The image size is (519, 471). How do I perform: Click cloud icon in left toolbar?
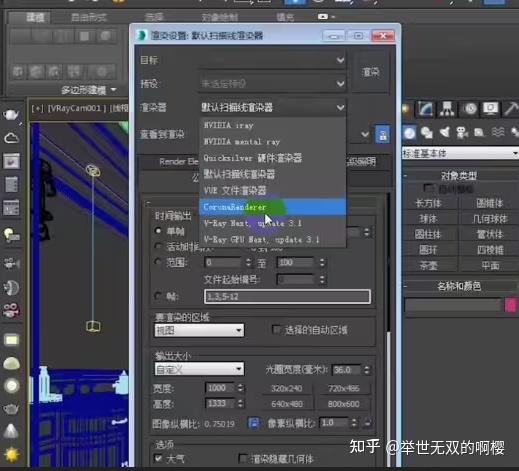(x=11, y=138)
